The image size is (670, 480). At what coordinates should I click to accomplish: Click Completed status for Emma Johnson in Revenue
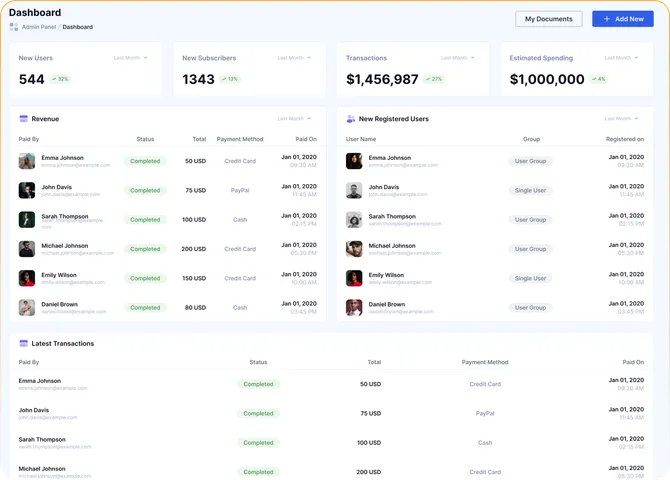pos(145,161)
